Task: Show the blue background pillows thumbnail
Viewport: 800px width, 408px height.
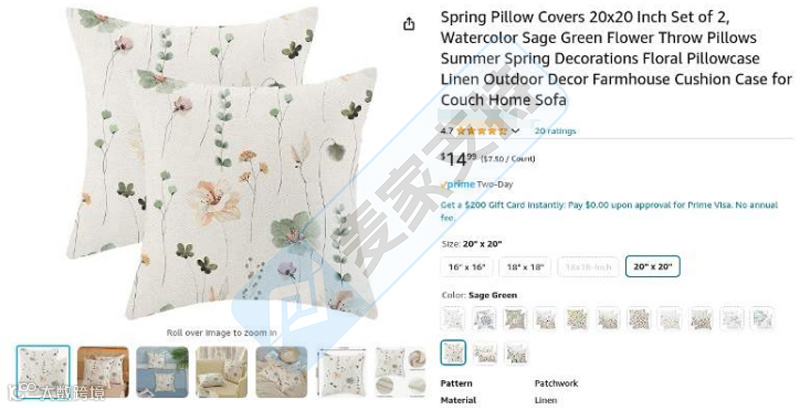Action: click(162, 372)
